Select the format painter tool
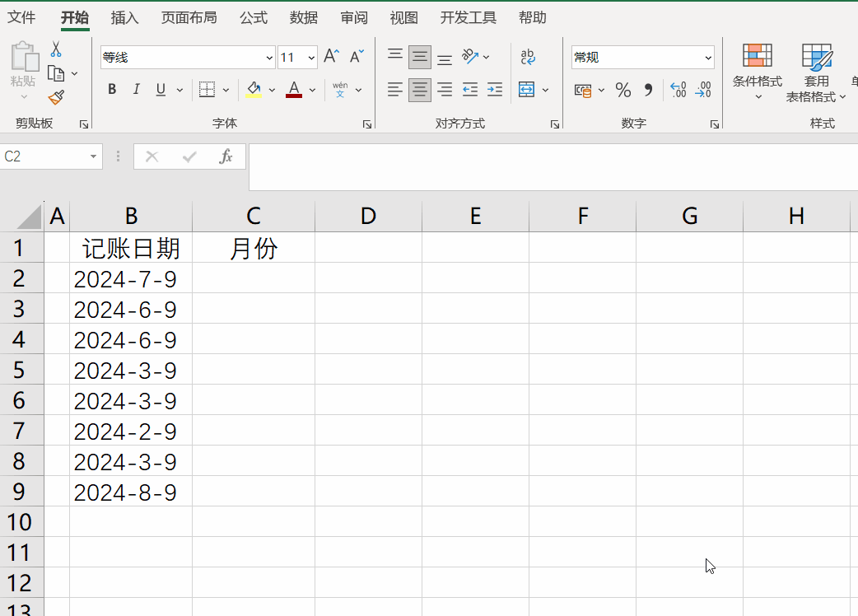858x616 pixels. point(56,97)
